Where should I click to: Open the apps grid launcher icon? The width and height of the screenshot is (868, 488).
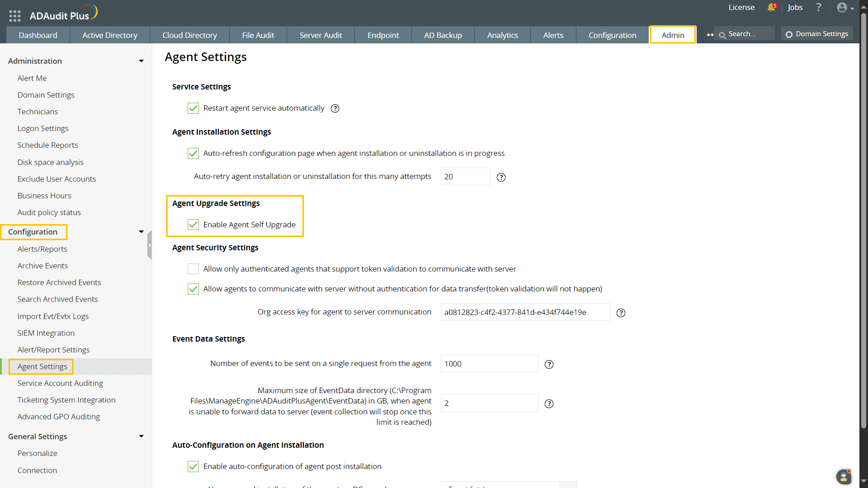click(x=15, y=16)
